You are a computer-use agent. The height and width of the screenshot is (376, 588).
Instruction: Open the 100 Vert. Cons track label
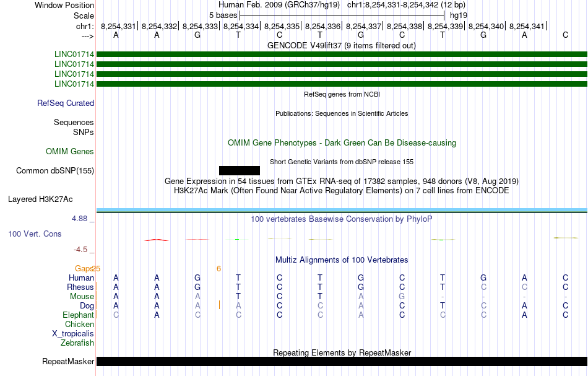click(35, 234)
